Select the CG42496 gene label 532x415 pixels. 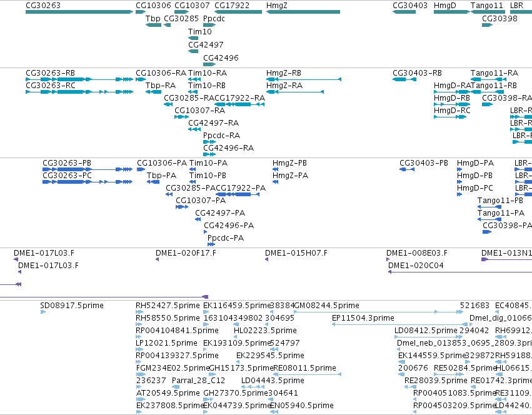click(x=221, y=57)
